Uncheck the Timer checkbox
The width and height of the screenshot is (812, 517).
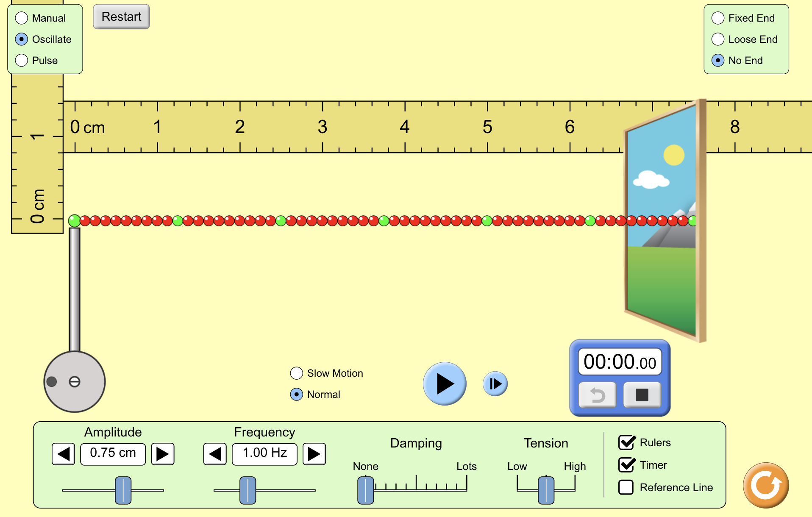click(x=626, y=465)
